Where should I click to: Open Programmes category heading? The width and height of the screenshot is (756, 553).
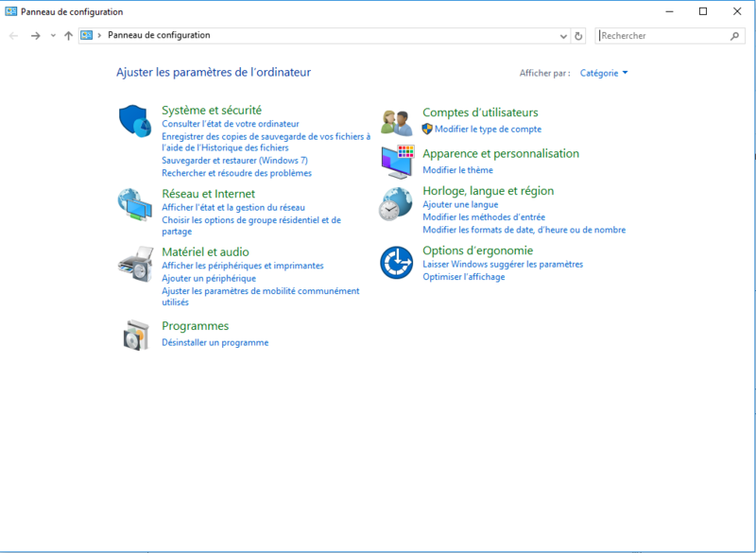pos(196,326)
